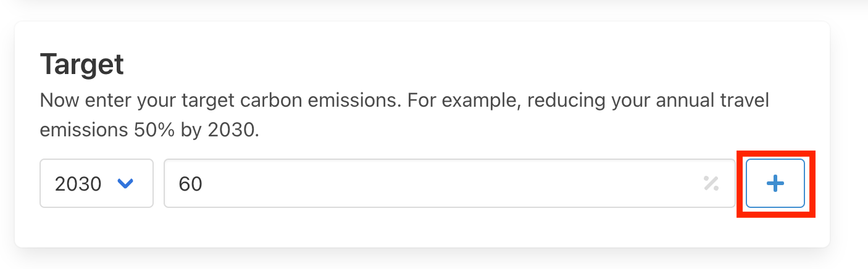This screenshot has width=868, height=269.
Task: Click the blue chevron beside 2030
Action: click(x=125, y=183)
